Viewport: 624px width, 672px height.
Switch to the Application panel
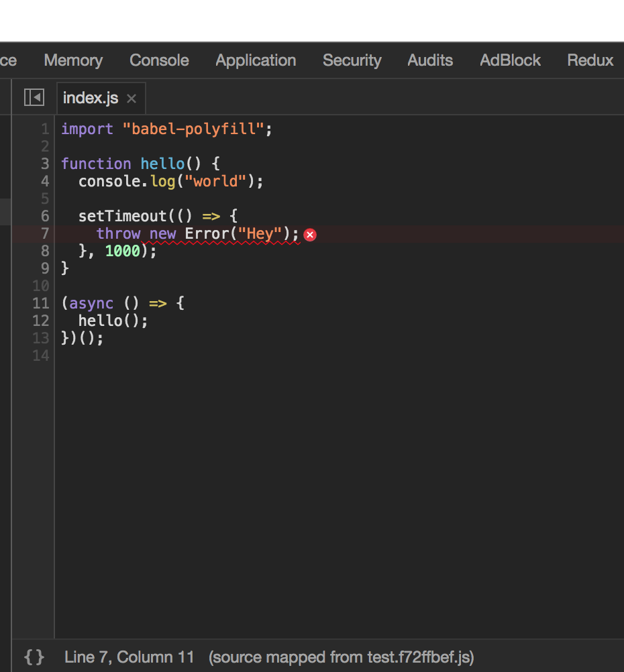click(x=255, y=60)
